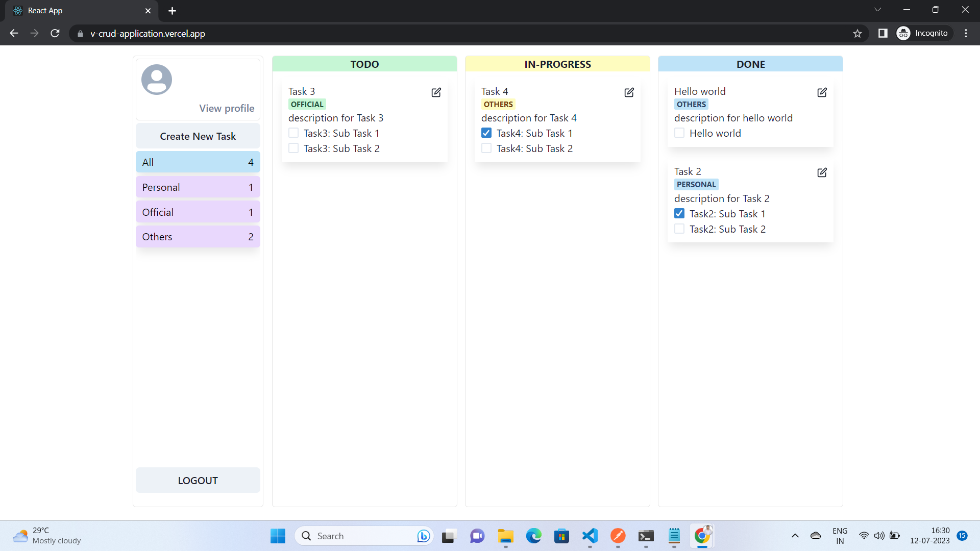Check Task3: Sub Task 1
This screenshot has width=980, height=551.
293,133
